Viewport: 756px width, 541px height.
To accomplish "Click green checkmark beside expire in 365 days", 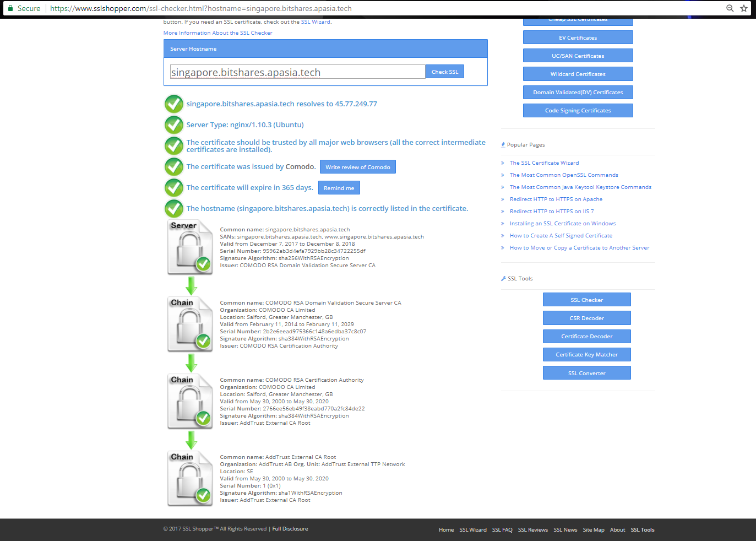I will click(174, 187).
